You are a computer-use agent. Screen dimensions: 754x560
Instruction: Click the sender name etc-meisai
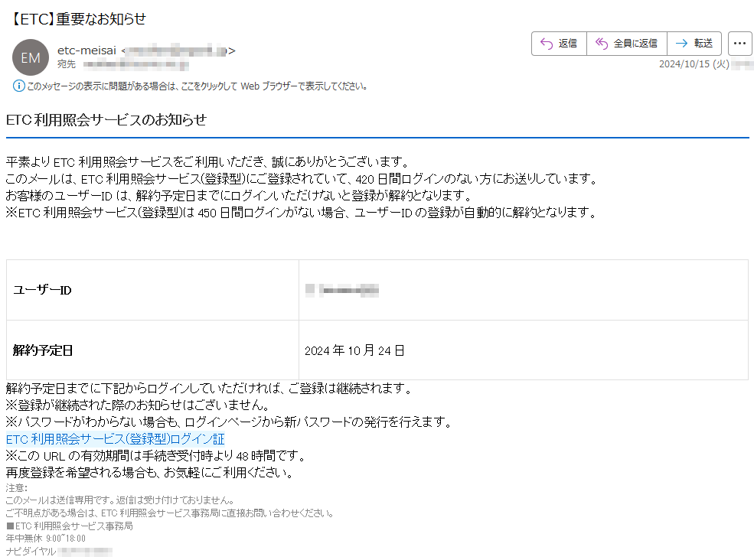[86, 50]
